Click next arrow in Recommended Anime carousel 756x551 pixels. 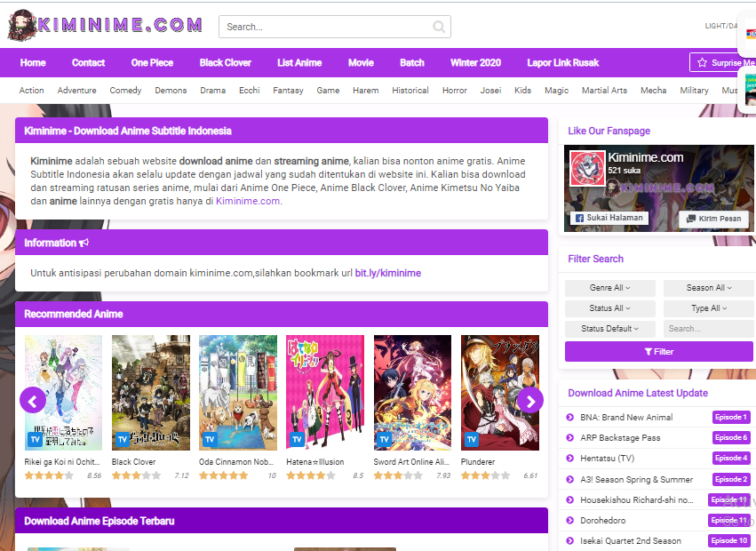click(530, 401)
